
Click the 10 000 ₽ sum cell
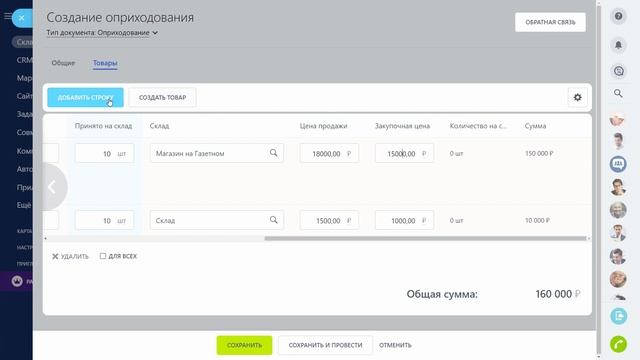pyautogui.click(x=537, y=220)
